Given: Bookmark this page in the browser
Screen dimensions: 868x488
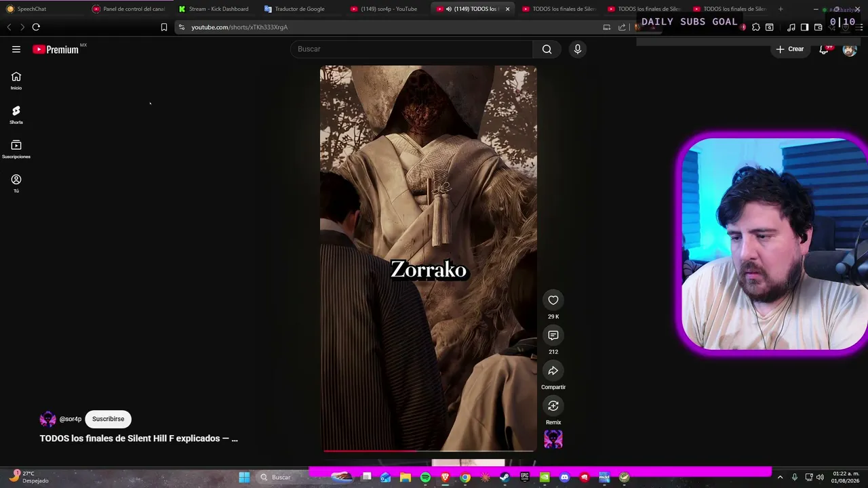Looking at the screenshot, I should (163, 27).
